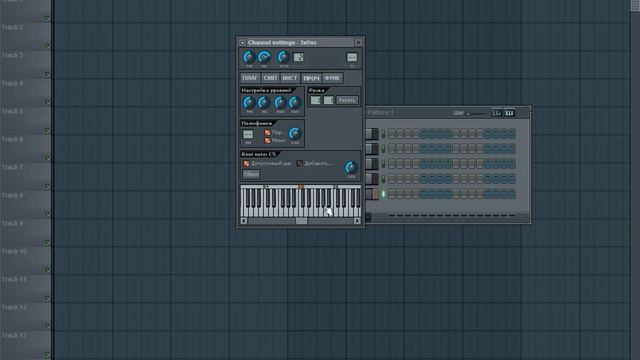Toggle the Допустимый шаг checkbox
Image resolution: width=640 pixels, height=360 pixels.
pyautogui.click(x=246, y=163)
